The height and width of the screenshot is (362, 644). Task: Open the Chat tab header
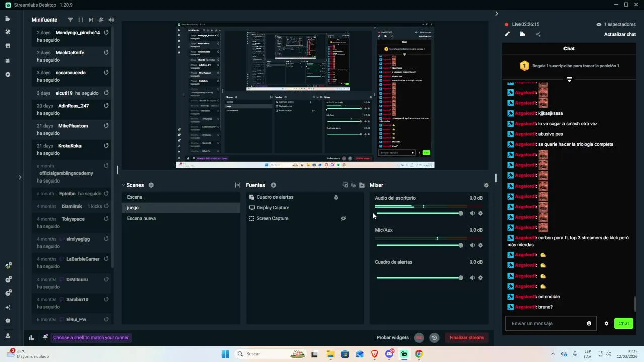click(569, 49)
